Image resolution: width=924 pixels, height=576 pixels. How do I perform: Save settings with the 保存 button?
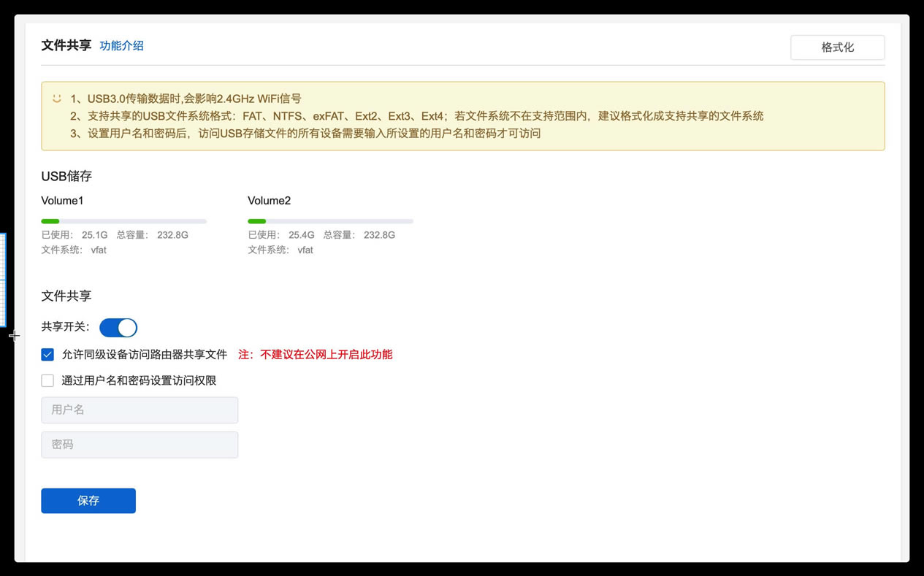(88, 501)
